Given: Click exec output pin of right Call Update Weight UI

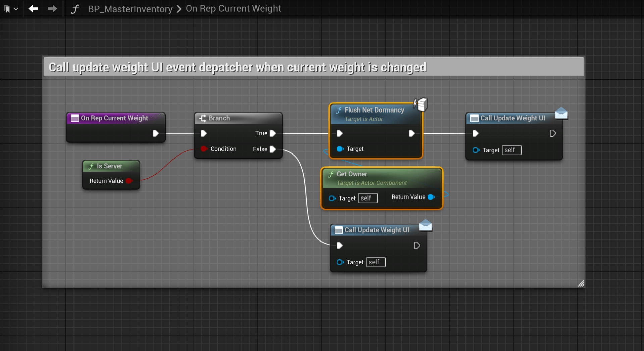Looking at the screenshot, I should click(x=553, y=133).
